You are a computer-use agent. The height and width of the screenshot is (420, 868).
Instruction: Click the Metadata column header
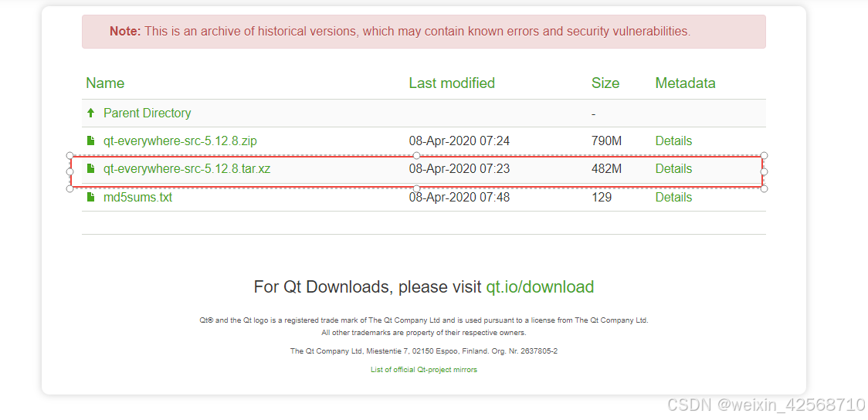pos(685,83)
